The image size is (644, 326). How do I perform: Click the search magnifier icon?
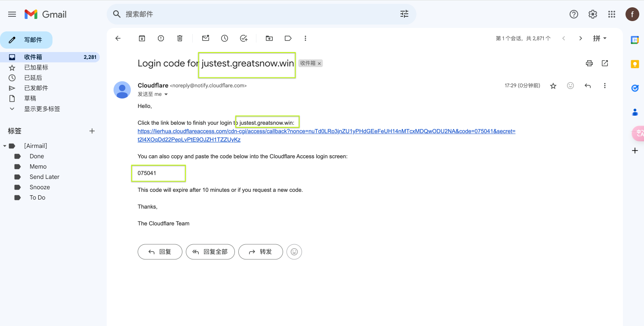[117, 14]
